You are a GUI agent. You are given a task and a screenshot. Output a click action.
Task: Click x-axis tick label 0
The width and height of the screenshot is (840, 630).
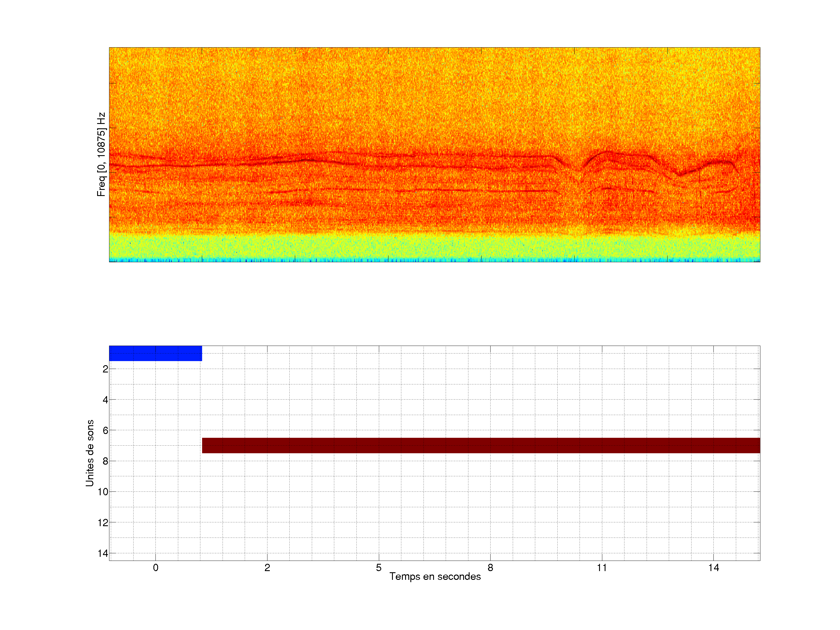tap(156, 568)
